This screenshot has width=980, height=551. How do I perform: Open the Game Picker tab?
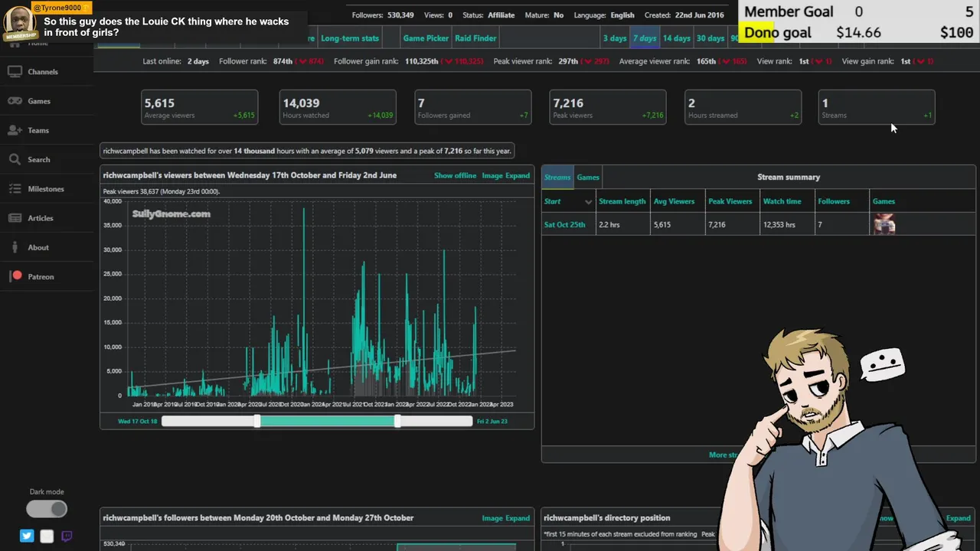[x=426, y=38]
